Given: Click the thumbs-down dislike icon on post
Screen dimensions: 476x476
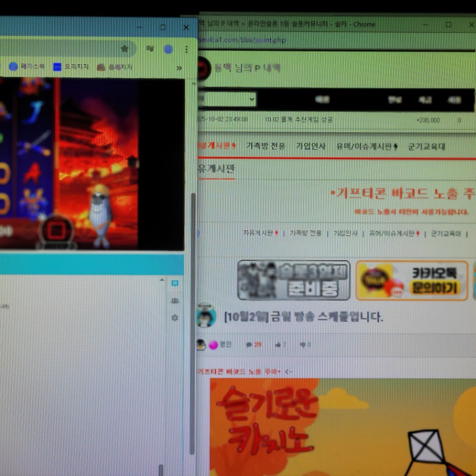Looking at the screenshot, I should click(303, 345).
